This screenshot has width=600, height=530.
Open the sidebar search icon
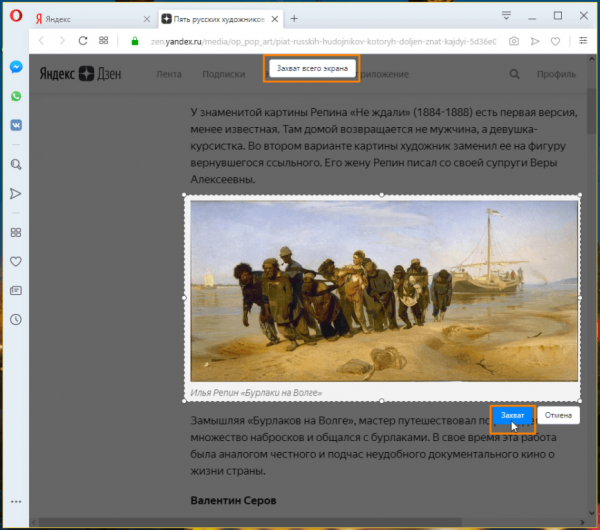click(16, 165)
